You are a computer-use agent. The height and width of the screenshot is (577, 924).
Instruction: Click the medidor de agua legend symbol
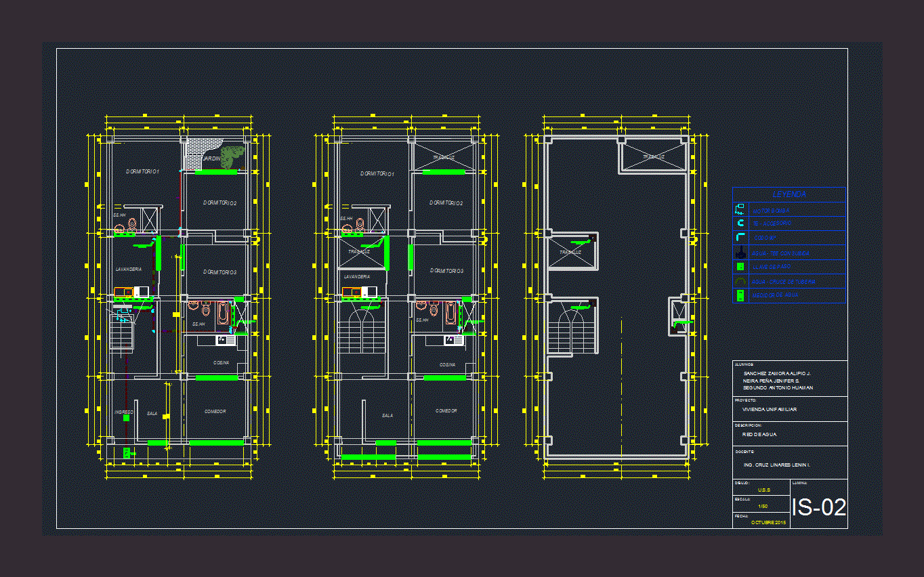(740, 295)
